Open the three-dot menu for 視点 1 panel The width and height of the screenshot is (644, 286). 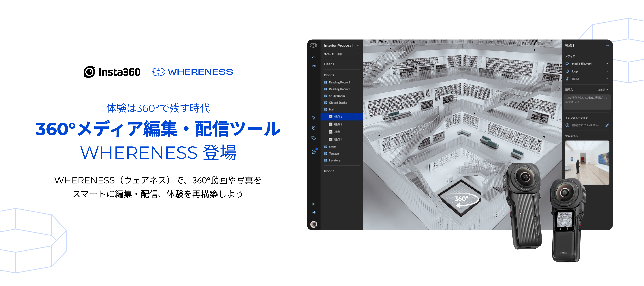pyautogui.click(x=607, y=45)
